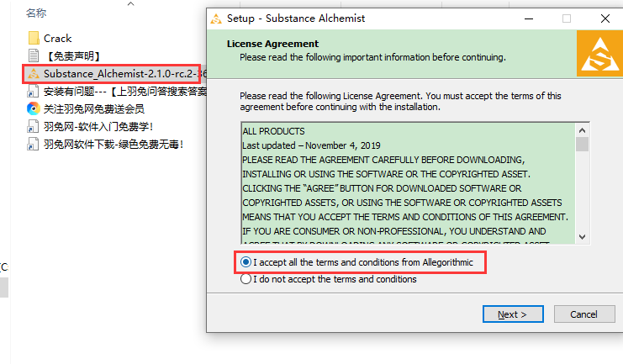Click the '关注羽兔网免费送会员' file name
This screenshot has height=364, width=623.
tap(94, 109)
